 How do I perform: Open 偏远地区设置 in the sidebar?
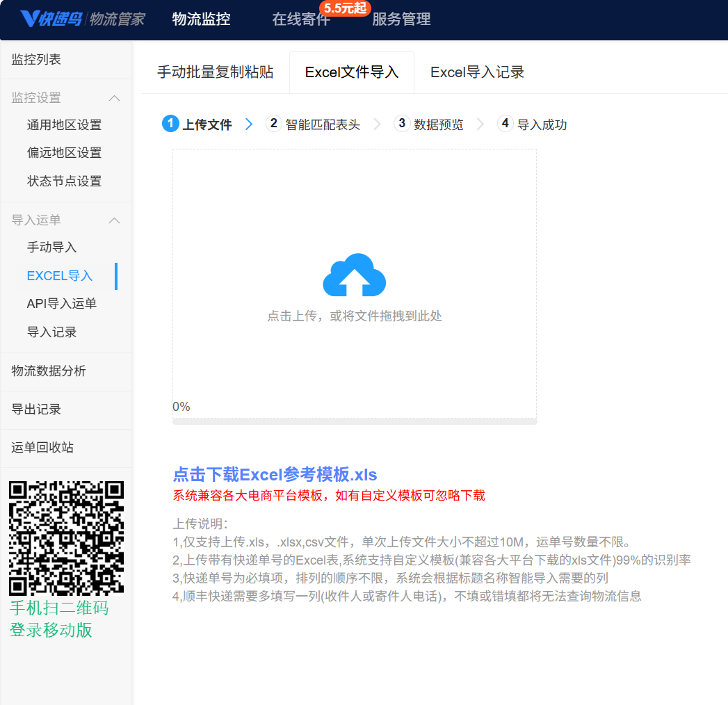64,153
